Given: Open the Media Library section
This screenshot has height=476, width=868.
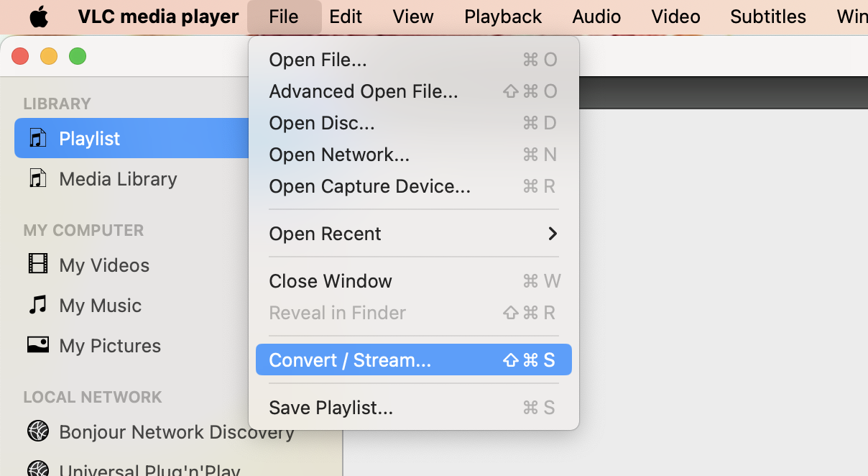Looking at the screenshot, I should point(118,178).
